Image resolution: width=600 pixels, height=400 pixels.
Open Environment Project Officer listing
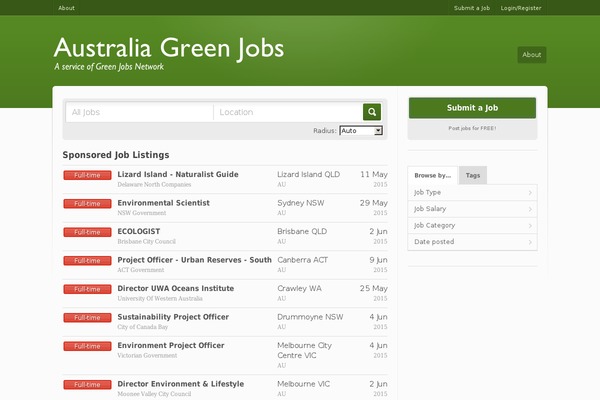(171, 345)
